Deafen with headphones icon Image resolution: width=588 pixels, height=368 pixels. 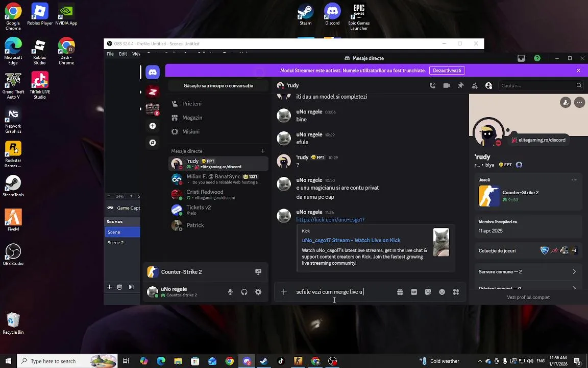pos(244,292)
